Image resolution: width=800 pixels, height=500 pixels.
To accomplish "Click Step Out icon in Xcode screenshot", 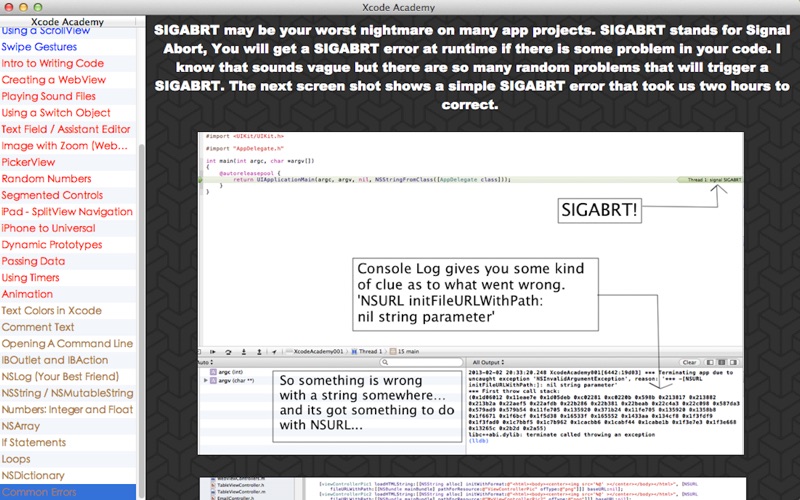I will coord(259,352).
